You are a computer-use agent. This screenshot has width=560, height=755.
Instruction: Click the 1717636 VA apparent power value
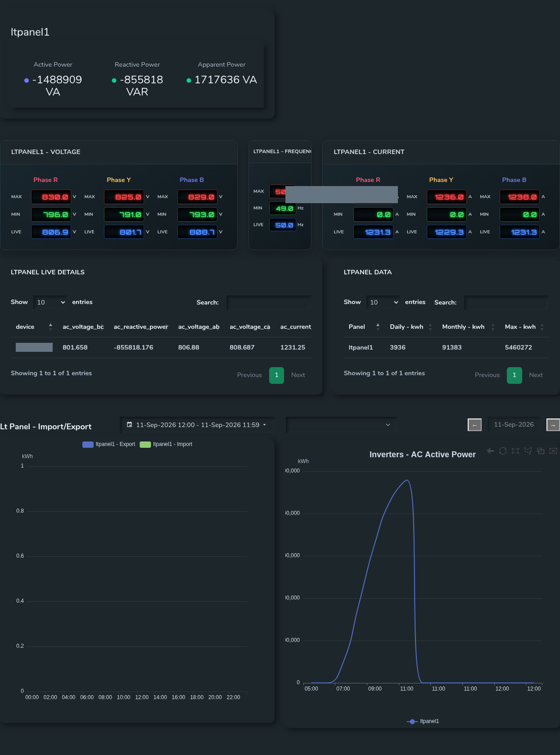[x=226, y=80]
